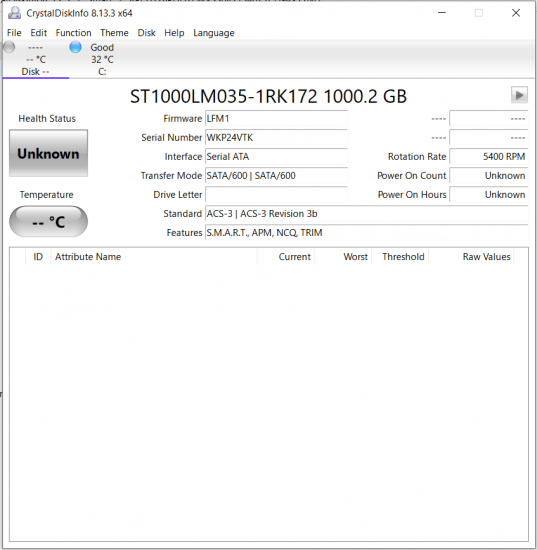Click the Attribute Name column header

click(154, 257)
